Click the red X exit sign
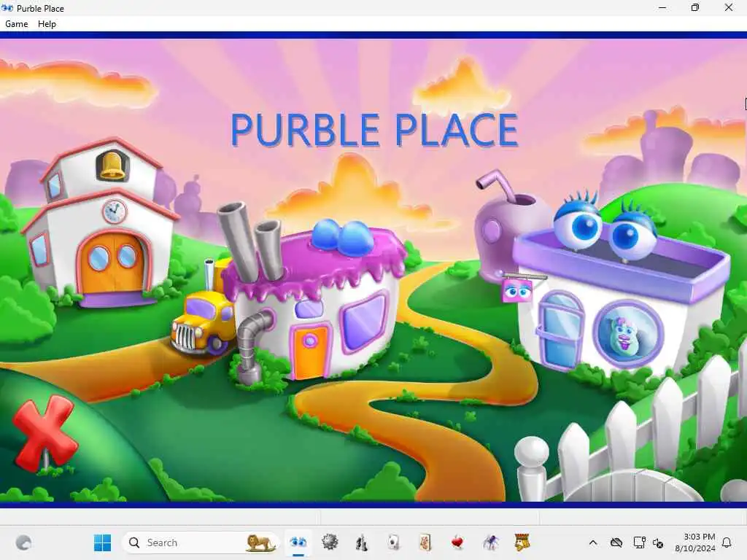This screenshot has width=747, height=560. (x=44, y=432)
